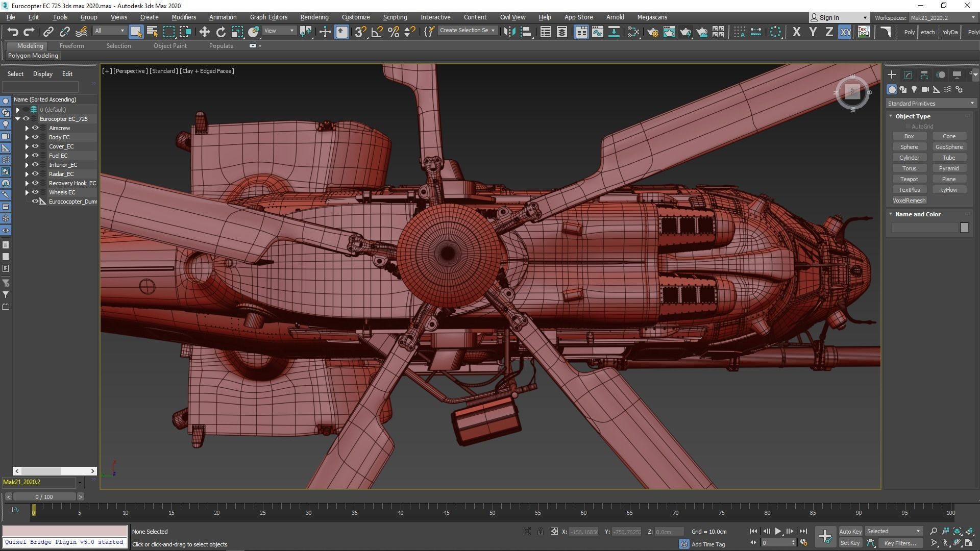Toggle the Angle Snap icon

tap(377, 32)
